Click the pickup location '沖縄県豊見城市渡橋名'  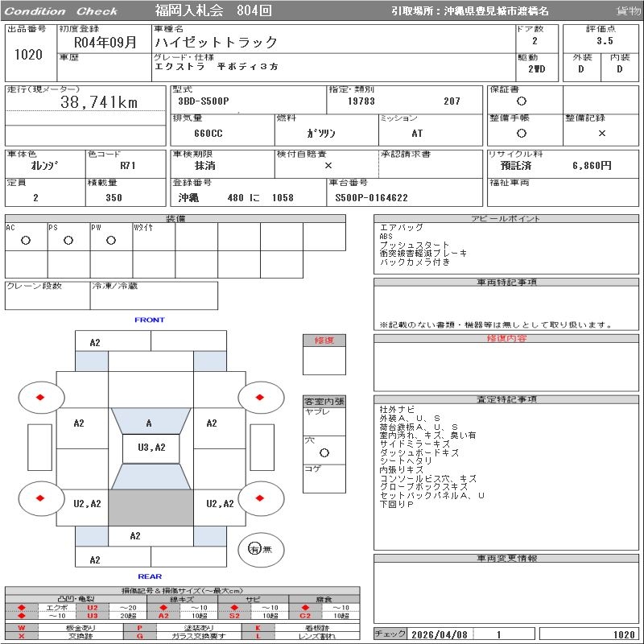(496, 11)
